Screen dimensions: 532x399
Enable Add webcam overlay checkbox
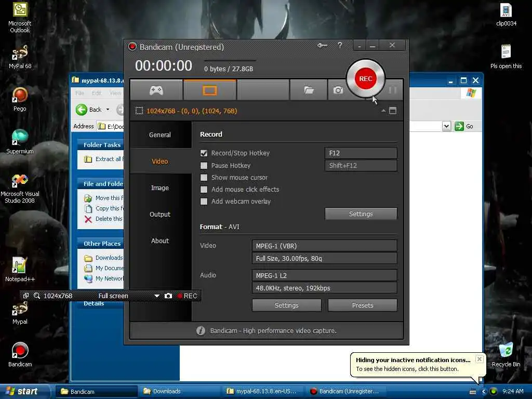coord(204,201)
